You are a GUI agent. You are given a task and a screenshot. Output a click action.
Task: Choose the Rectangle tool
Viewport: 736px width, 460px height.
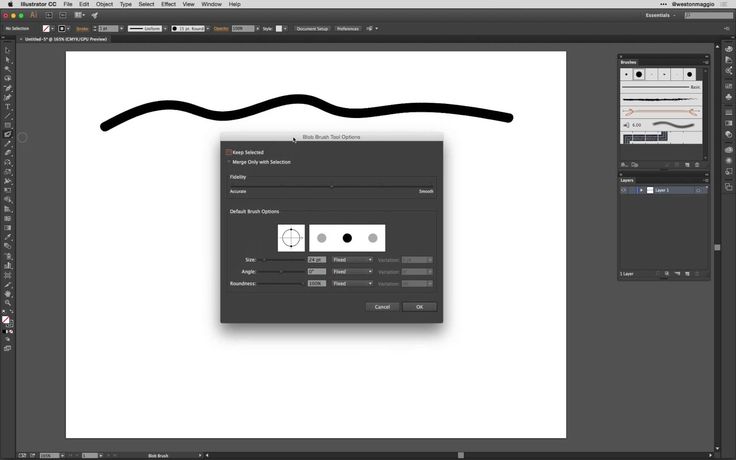coord(8,125)
